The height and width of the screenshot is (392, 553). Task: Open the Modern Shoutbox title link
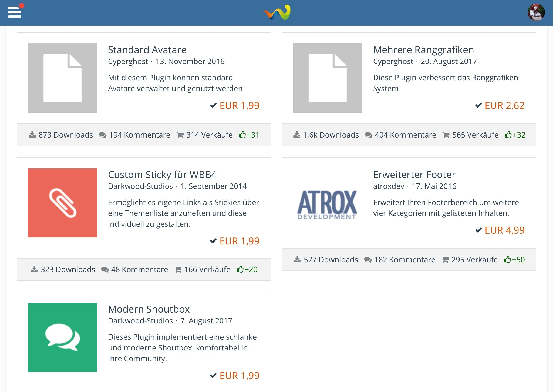149,309
